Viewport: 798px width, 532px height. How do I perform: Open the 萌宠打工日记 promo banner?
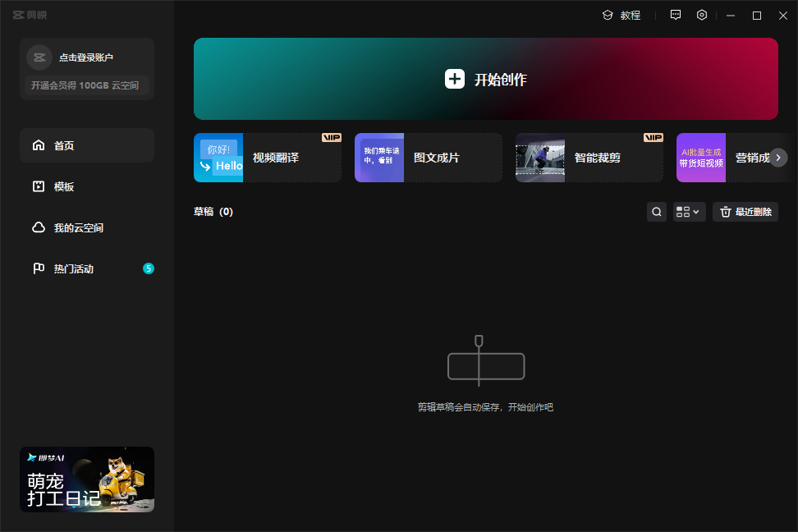(87, 479)
